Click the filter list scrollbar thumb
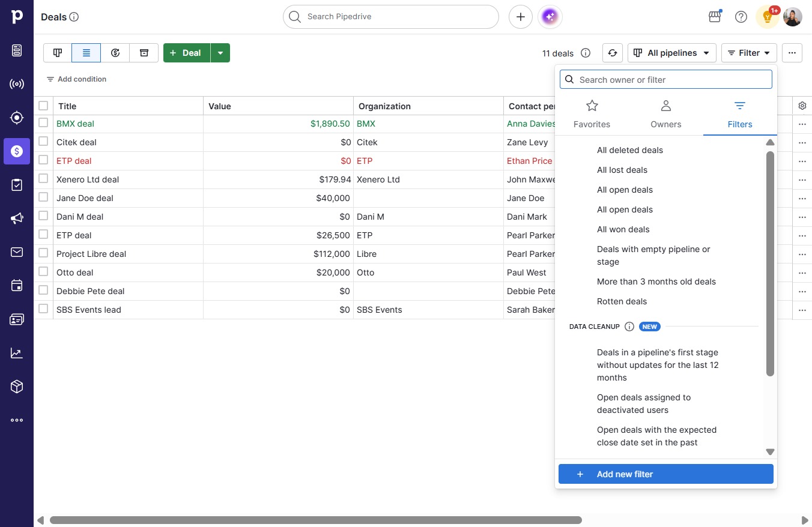812x527 pixels. [771, 264]
